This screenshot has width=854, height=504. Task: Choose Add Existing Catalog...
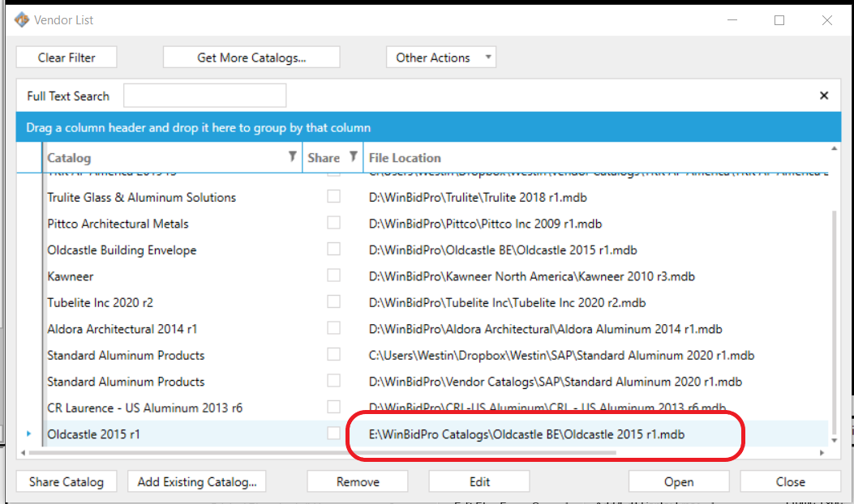point(196,481)
